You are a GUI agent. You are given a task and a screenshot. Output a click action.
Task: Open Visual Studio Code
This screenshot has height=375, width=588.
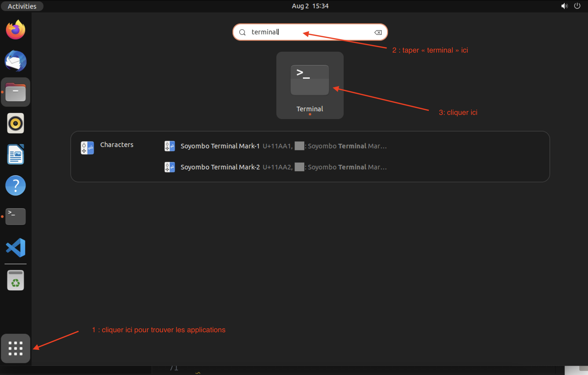(15, 248)
